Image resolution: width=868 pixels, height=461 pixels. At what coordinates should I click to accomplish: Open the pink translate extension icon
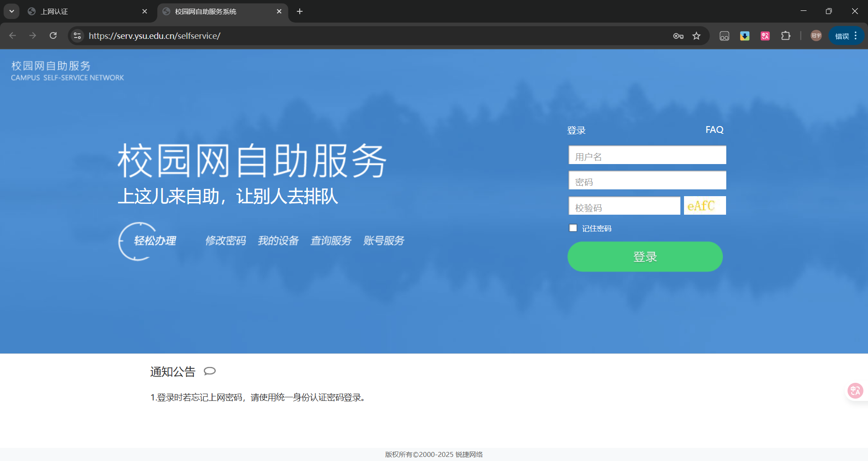coord(764,36)
